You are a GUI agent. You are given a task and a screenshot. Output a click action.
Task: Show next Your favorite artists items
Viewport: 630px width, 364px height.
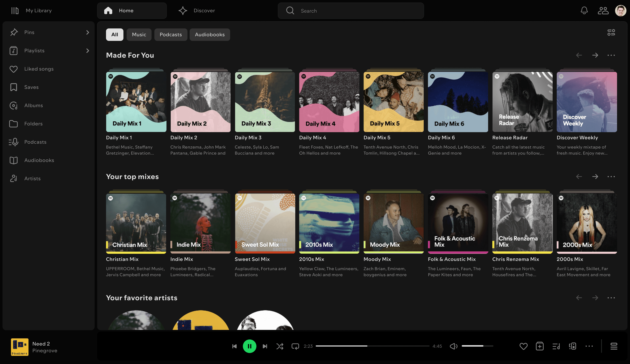[595, 298]
